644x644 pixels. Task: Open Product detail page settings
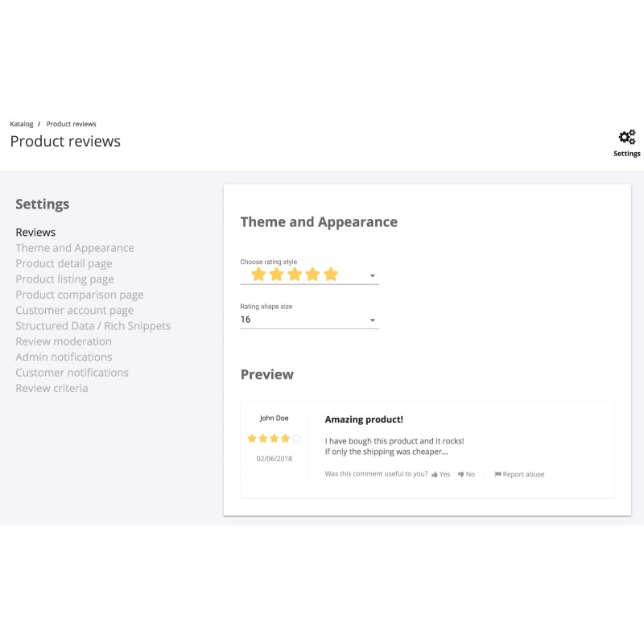(x=64, y=263)
